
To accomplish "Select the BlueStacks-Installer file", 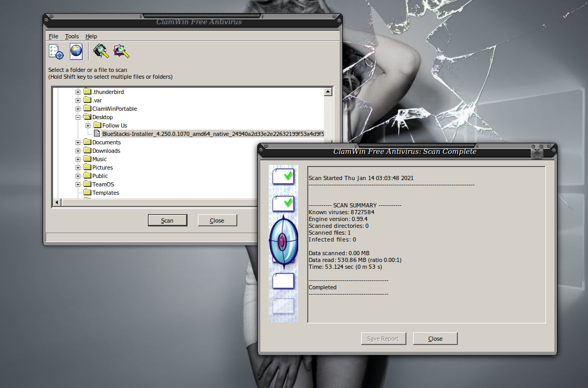I will pos(213,134).
